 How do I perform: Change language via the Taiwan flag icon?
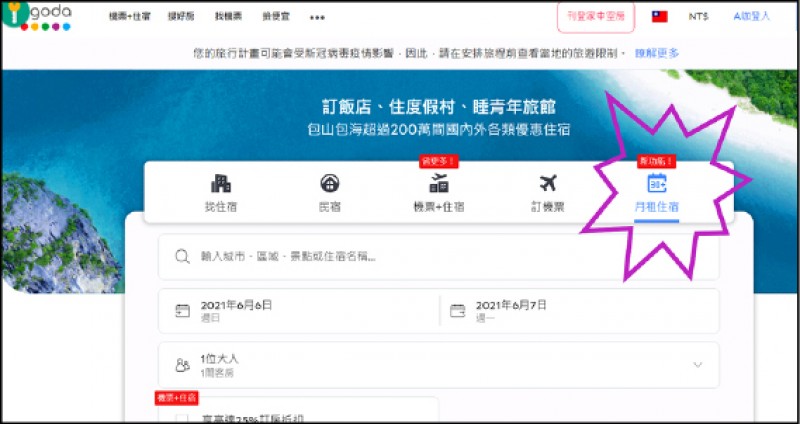click(x=660, y=17)
